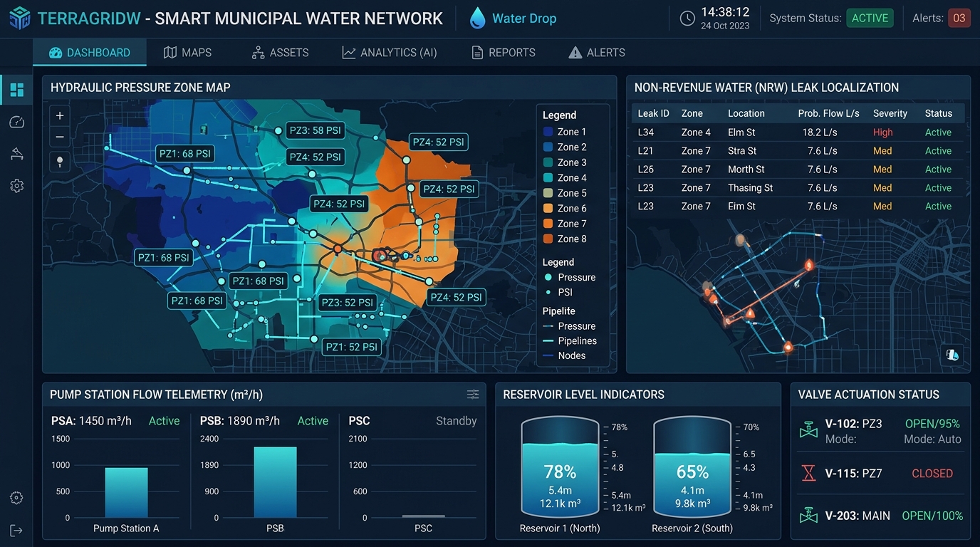Click the CLOSED status of valve V-115
The image size is (980, 547).
click(x=932, y=474)
